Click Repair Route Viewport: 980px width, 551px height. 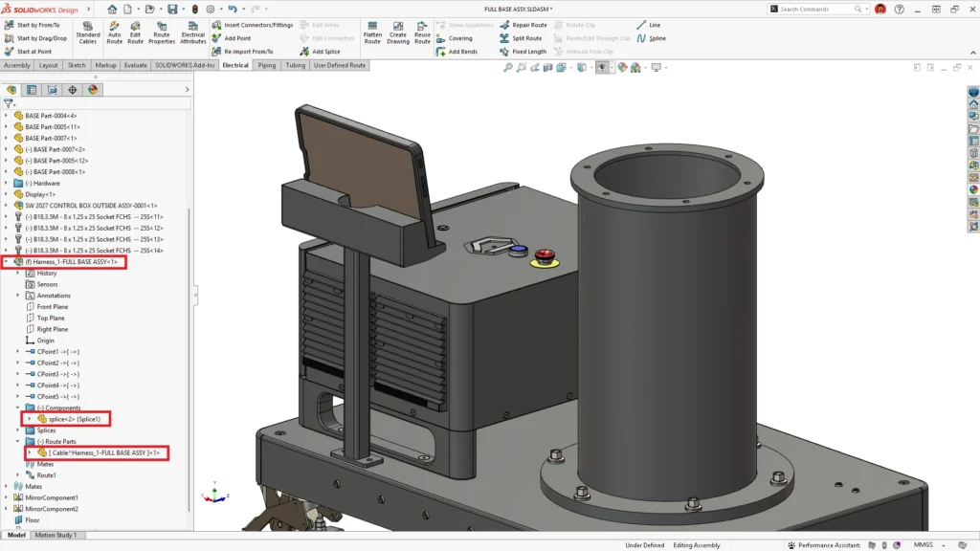pos(523,25)
